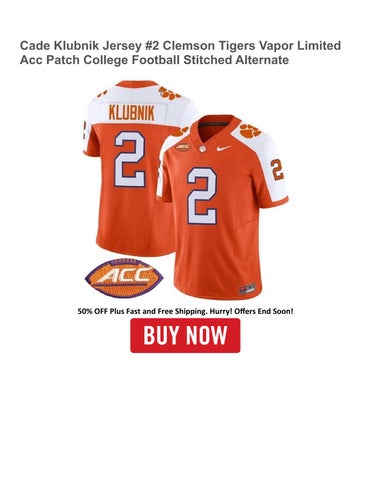Click the Nike swoosh on the front jersey
Image resolution: width=371 pixels, height=480 pixels.
(224, 148)
